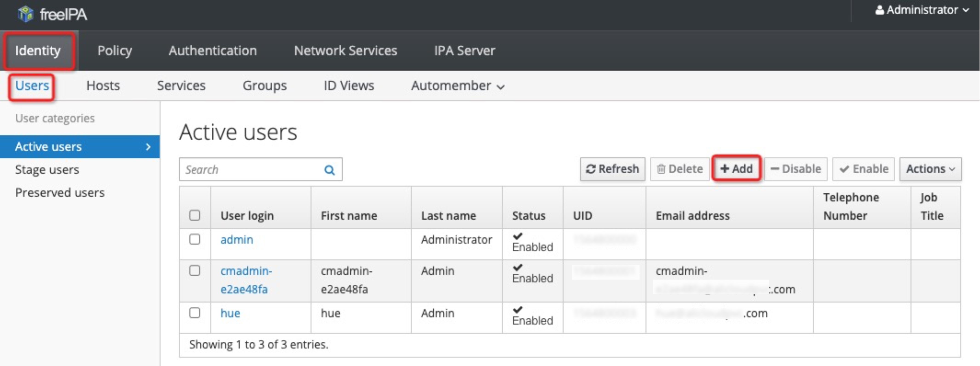
Task: Toggle the select-all checkbox in table header
Action: [x=195, y=215]
